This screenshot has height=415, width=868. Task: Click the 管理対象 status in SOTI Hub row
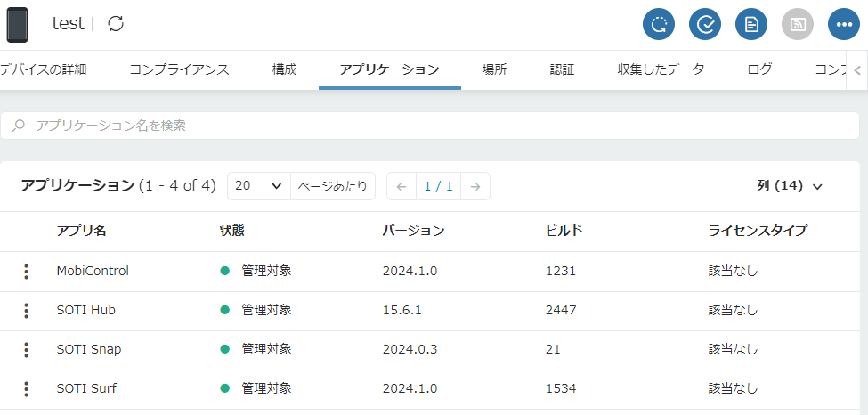(266, 311)
